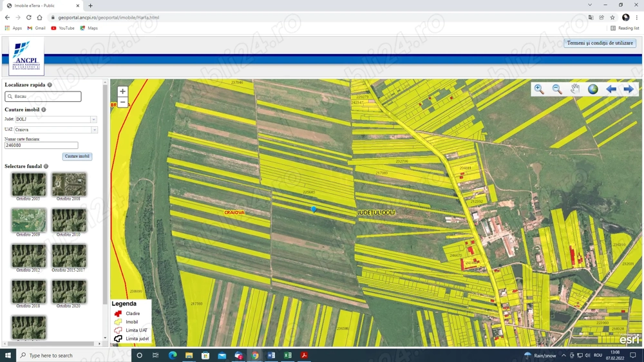Go to previous map extent arrow

coord(611,90)
